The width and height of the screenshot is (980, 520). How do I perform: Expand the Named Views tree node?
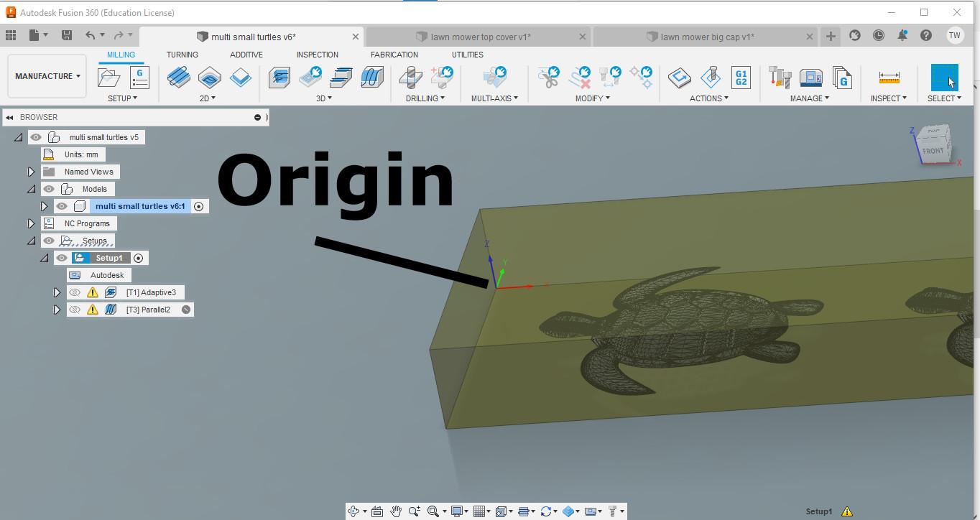click(31, 171)
